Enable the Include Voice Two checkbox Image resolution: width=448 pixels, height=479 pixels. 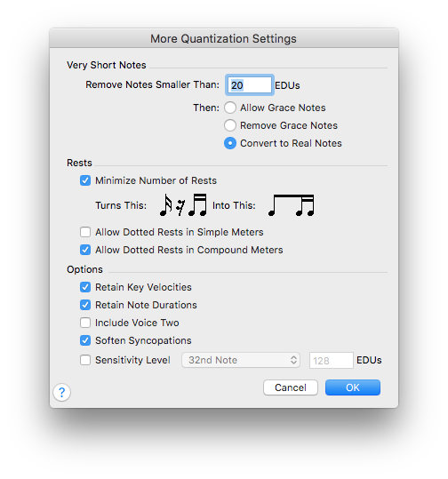[85, 323]
